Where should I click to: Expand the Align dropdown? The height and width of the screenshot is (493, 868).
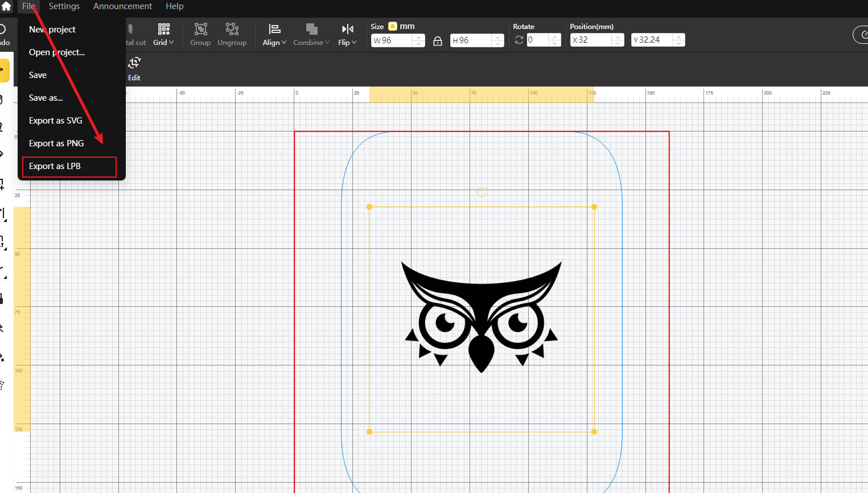pos(274,35)
